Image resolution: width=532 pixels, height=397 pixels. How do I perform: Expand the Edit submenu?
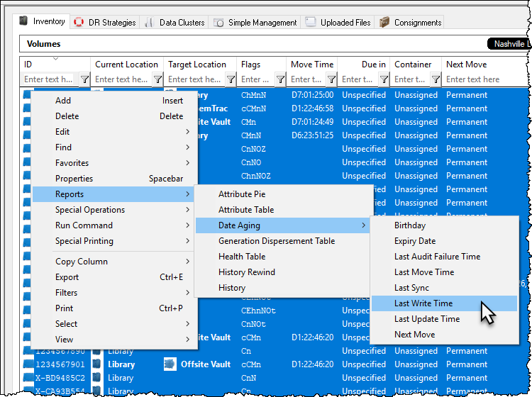point(114,132)
